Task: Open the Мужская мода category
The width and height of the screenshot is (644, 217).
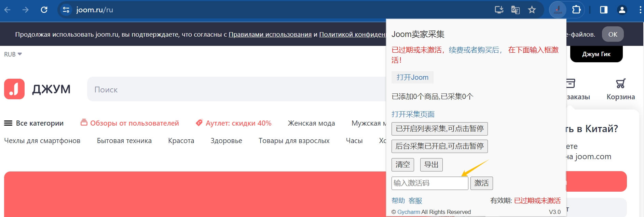Action: pos(369,123)
